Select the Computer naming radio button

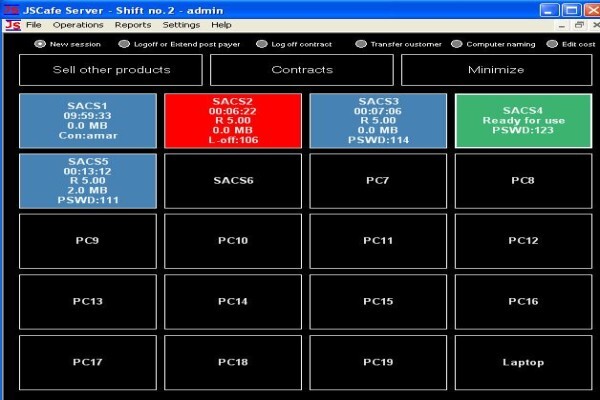(457, 44)
